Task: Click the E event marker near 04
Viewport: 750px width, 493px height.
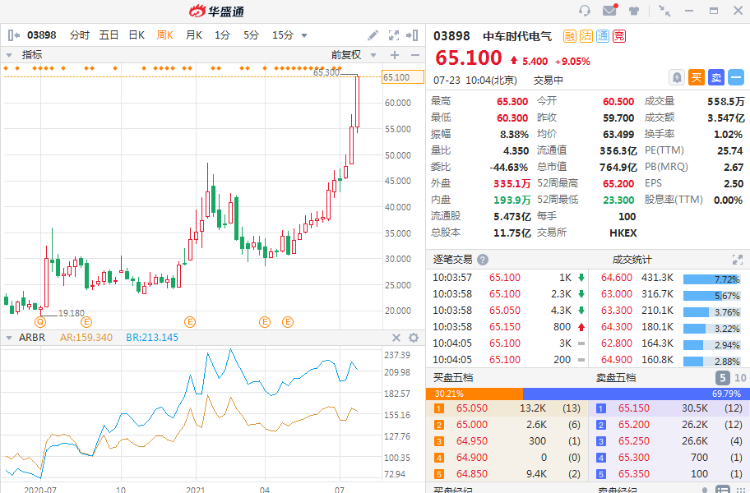Action: coord(265,322)
